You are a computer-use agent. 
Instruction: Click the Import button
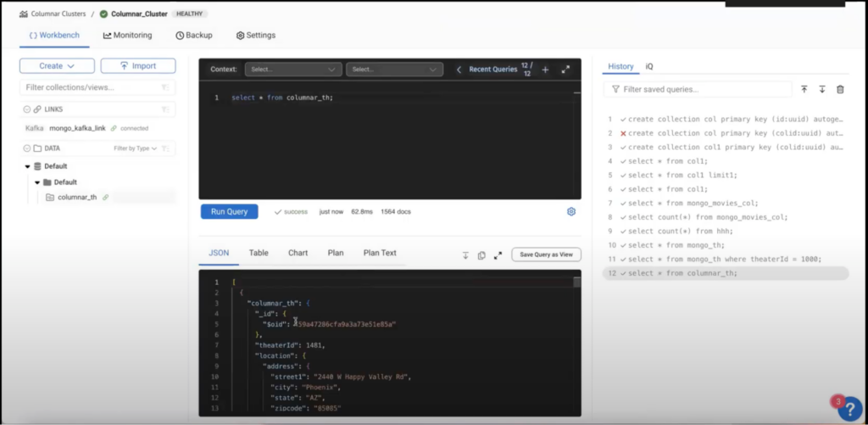coord(138,66)
